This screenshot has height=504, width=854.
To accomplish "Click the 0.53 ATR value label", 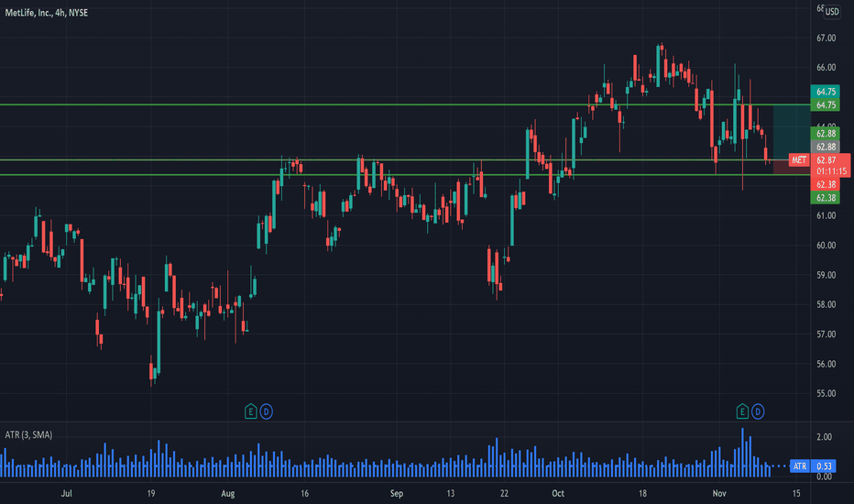I will click(x=824, y=466).
